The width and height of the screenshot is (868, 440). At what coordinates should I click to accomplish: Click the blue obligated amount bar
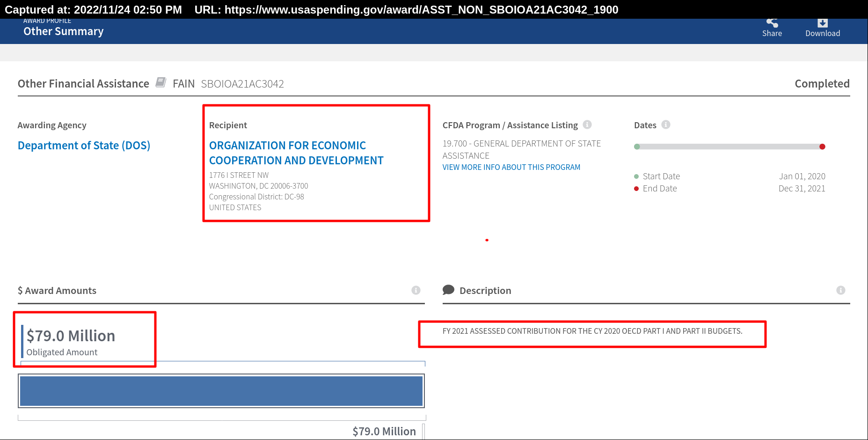click(221, 391)
